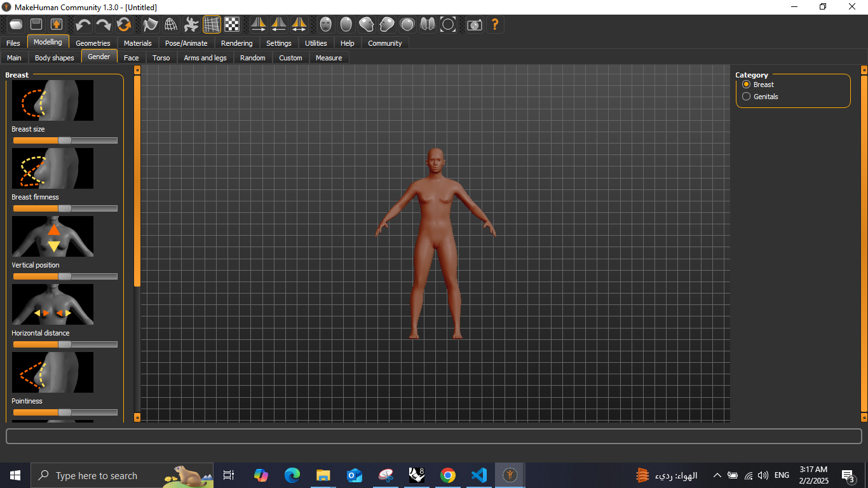This screenshot has width=868, height=488.
Task: Toggle the checkerboard Background icon
Action: coord(232,25)
